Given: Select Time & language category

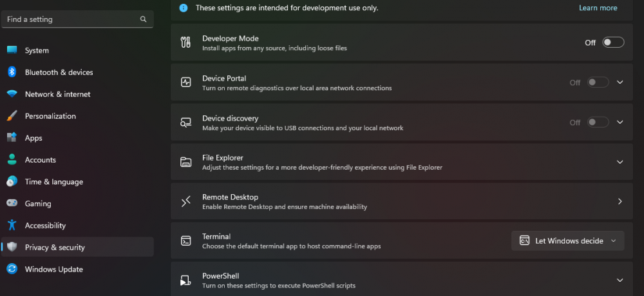Looking at the screenshot, I should [78, 181].
